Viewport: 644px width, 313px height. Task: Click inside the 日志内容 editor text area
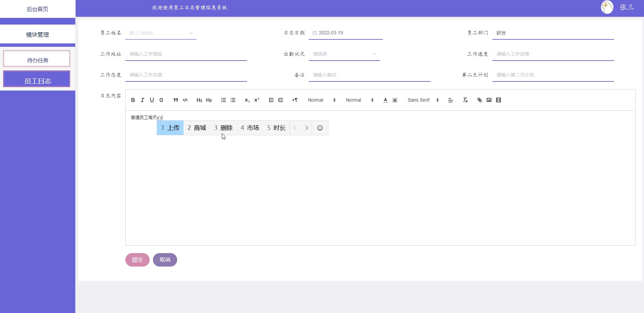click(380, 178)
